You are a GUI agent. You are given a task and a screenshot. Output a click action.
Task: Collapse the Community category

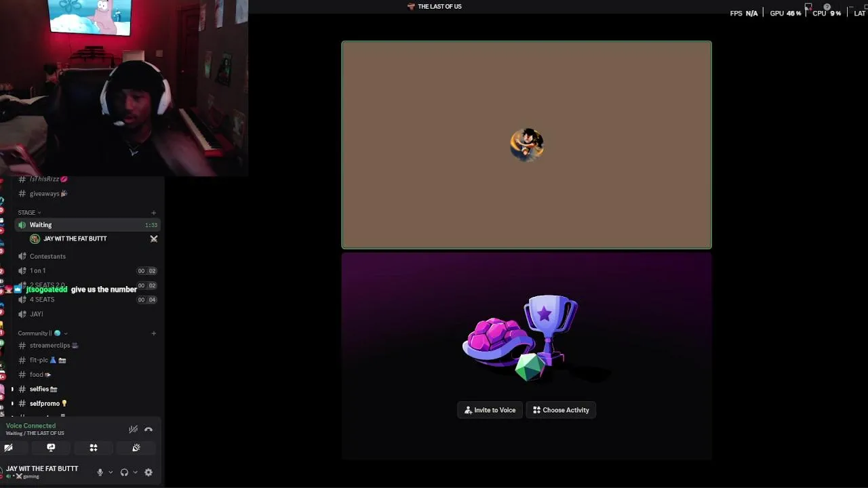pyautogui.click(x=42, y=333)
